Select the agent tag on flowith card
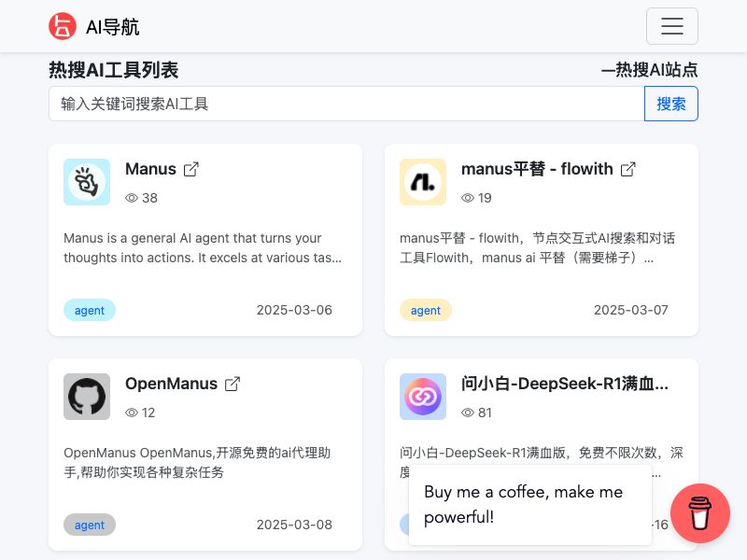 426,310
